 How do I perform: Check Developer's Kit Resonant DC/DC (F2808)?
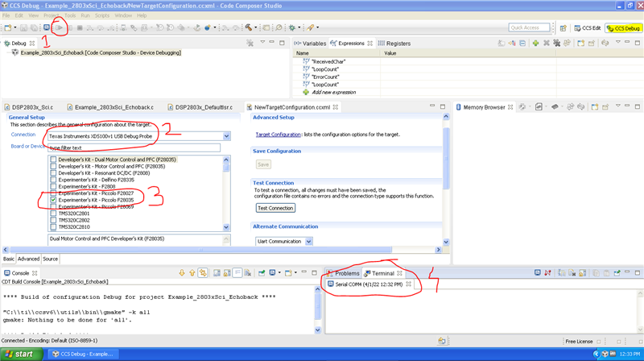pos(53,173)
